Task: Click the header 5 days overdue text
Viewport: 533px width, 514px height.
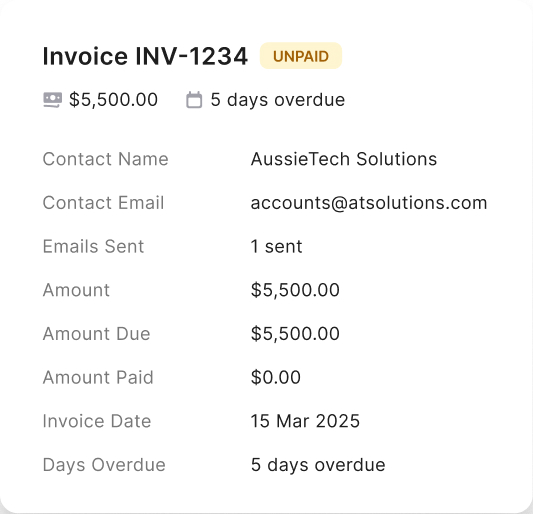Action: (x=278, y=100)
